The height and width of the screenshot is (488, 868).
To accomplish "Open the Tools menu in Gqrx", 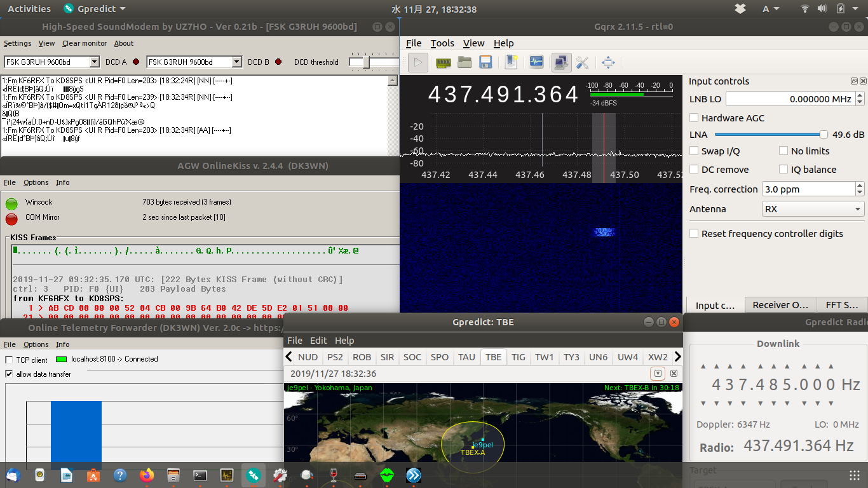I will 442,43.
